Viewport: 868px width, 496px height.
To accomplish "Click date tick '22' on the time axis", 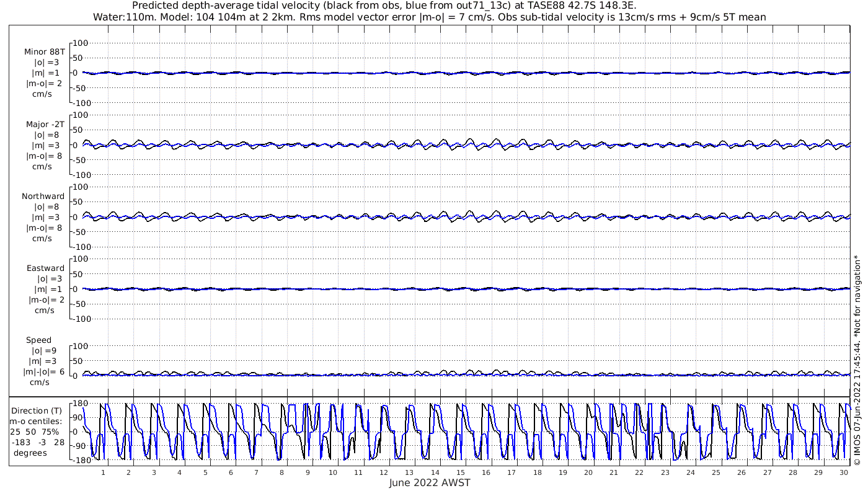I will (639, 472).
